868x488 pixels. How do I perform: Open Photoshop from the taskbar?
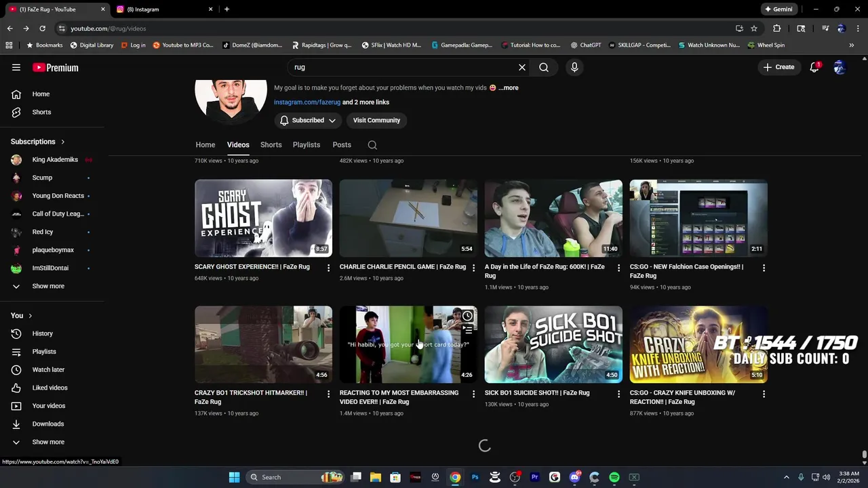475,477
